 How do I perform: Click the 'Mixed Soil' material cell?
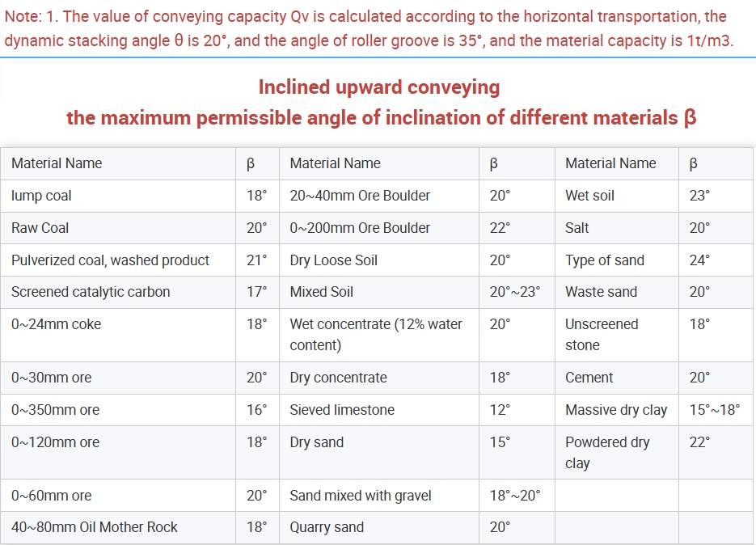tap(322, 292)
